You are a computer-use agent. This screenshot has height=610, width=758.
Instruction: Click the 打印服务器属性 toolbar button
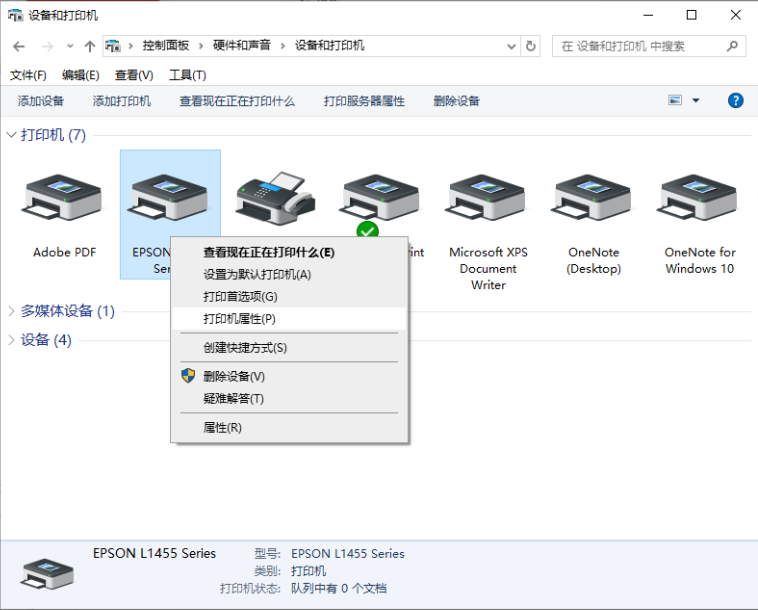364,101
